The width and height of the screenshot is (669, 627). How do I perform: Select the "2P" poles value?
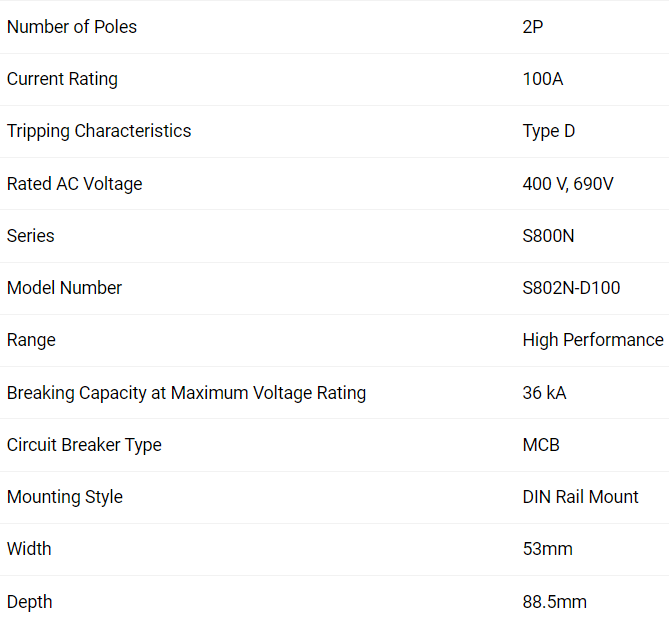point(533,27)
